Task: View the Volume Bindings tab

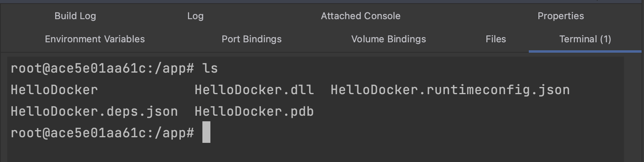Action: 388,39
